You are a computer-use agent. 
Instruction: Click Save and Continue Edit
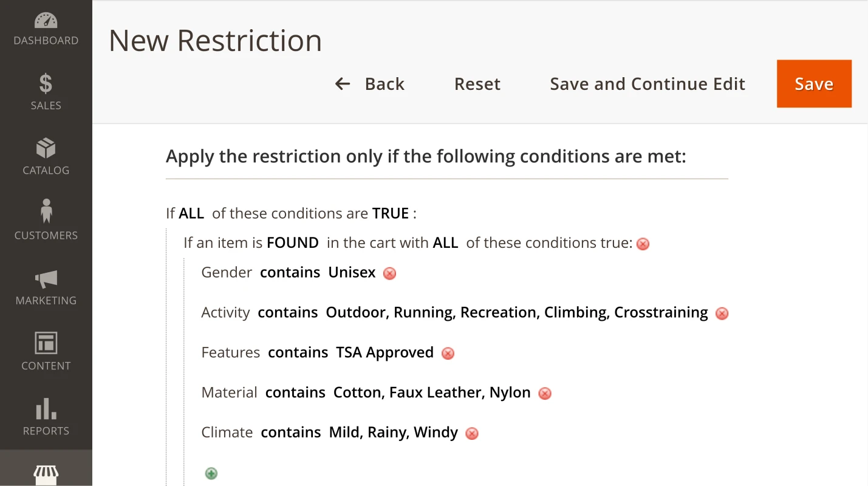pos(648,84)
